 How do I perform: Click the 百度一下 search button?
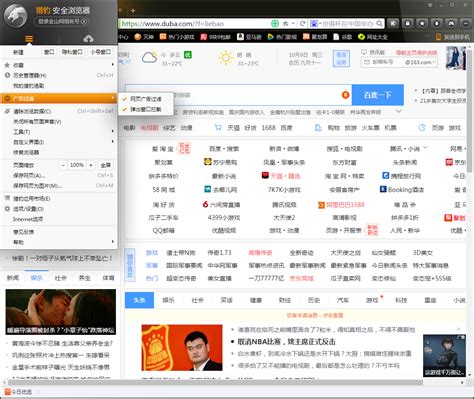pos(378,95)
